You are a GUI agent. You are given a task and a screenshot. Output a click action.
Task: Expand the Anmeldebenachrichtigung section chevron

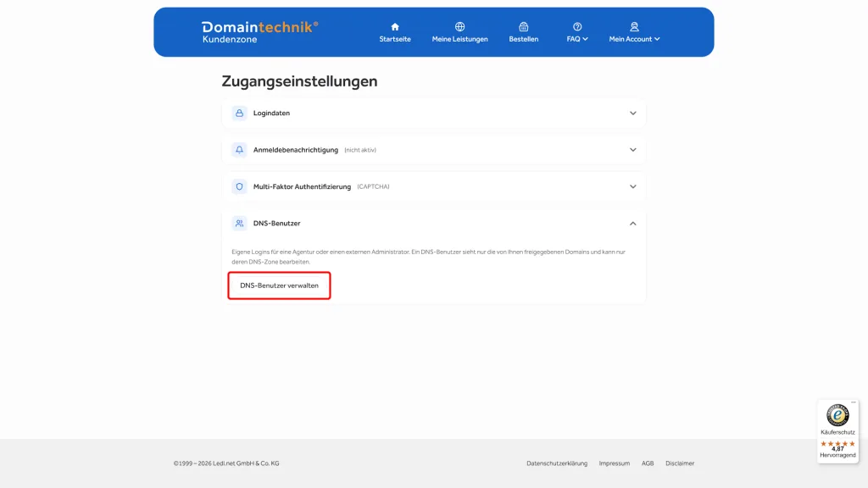pos(632,150)
